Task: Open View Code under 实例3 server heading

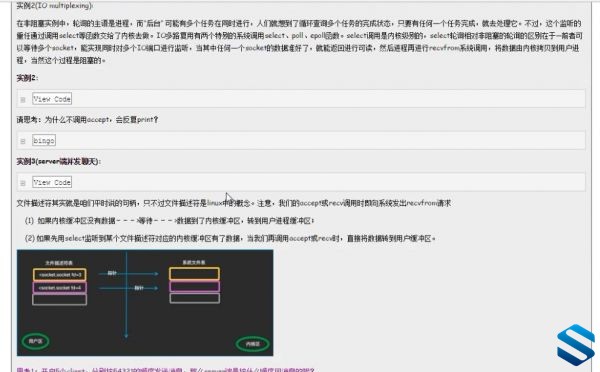Action: [x=52, y=182]
